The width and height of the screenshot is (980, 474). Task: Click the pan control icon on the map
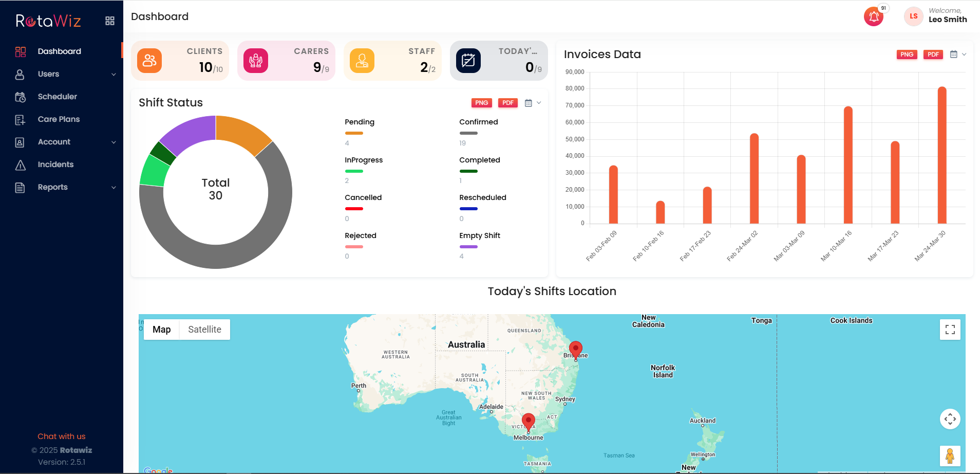pyautogui.click(x=950, y=419)
